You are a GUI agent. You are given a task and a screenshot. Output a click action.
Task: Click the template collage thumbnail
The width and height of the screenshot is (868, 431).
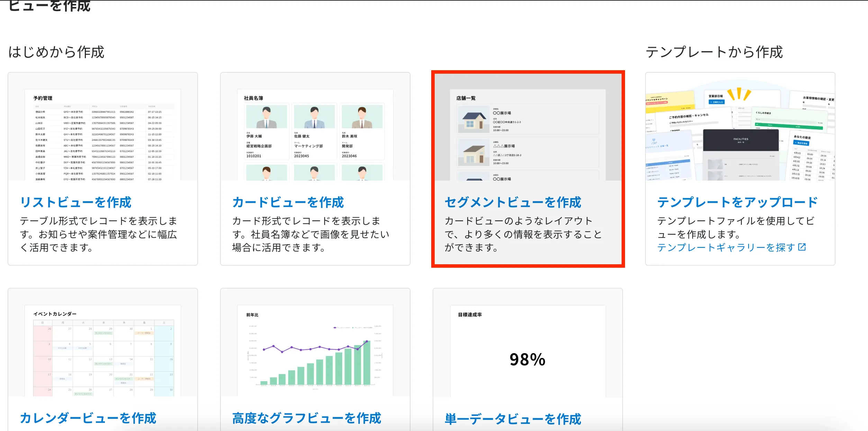coord(740,127)
